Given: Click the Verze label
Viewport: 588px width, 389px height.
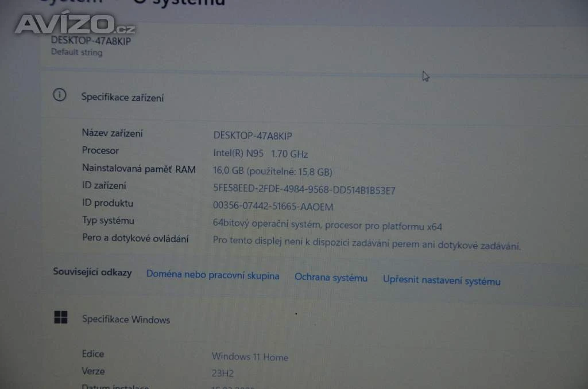Looking at the screenshot, I should point(94,371).
